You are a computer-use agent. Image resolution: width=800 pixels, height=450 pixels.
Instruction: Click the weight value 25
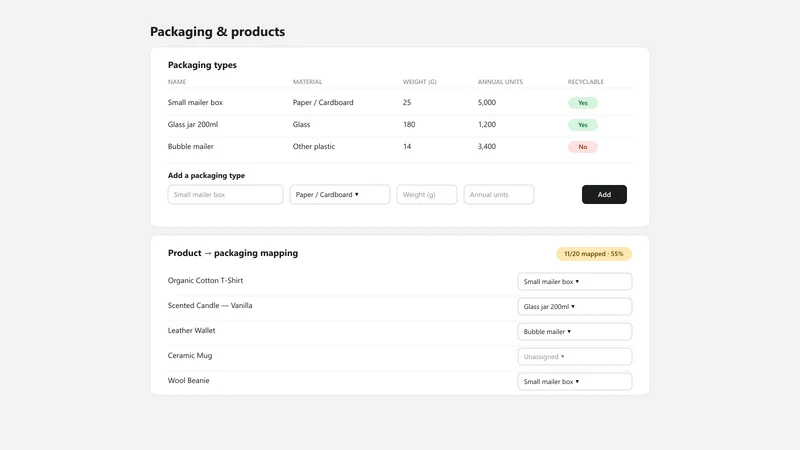click(407, 103)
